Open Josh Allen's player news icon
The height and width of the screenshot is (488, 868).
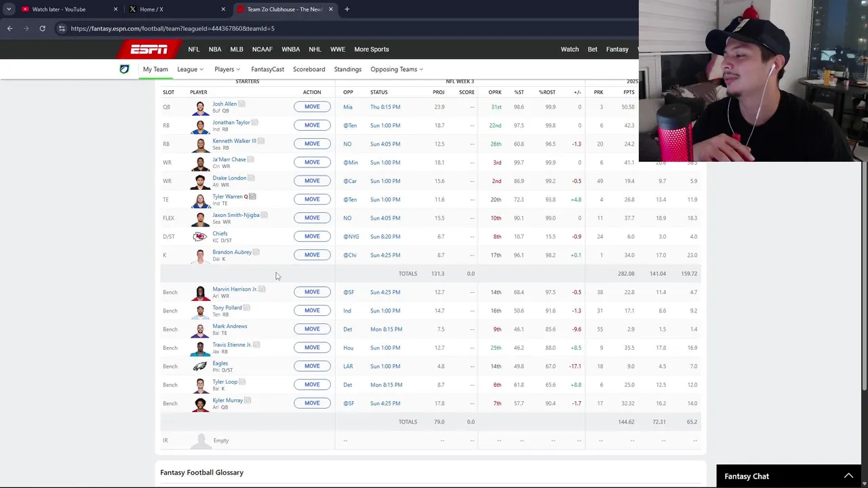241,104
